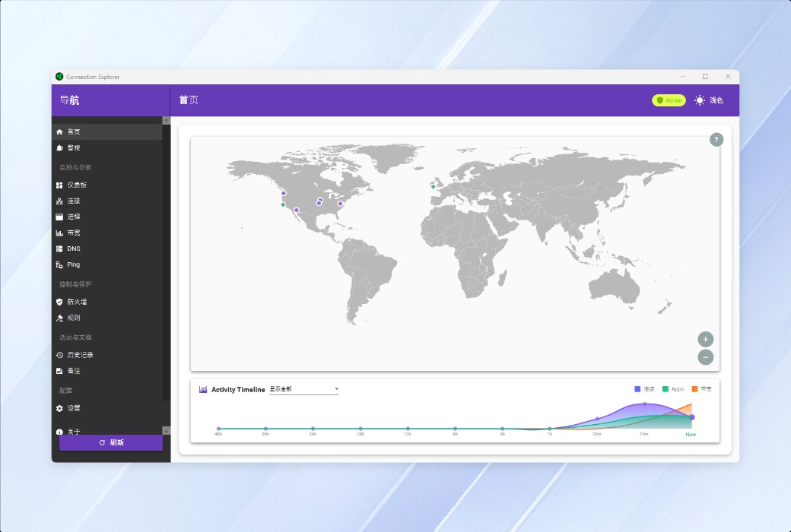This screenshot has height=532, width=791.
Task: Click the 防火墙 shield icon
Action: (59, 302)
